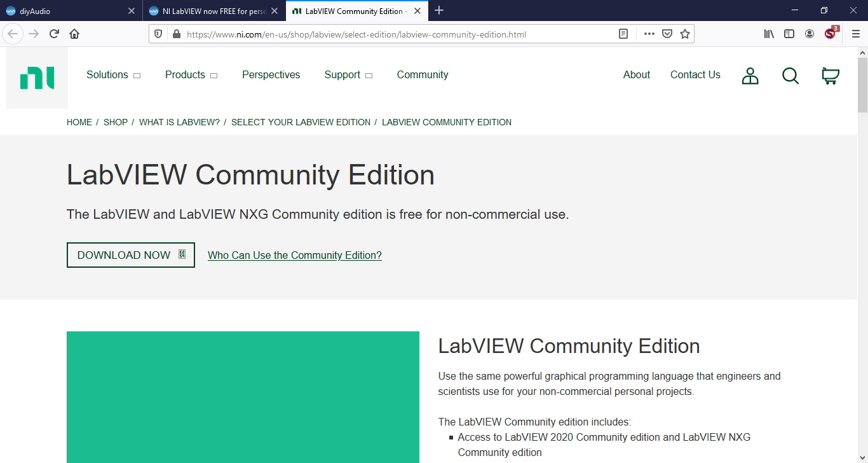Image resolution: width=868 pixels, height=463 pixels.
Task: Open Firefox account icon
Action: click(x=810, y=34)
